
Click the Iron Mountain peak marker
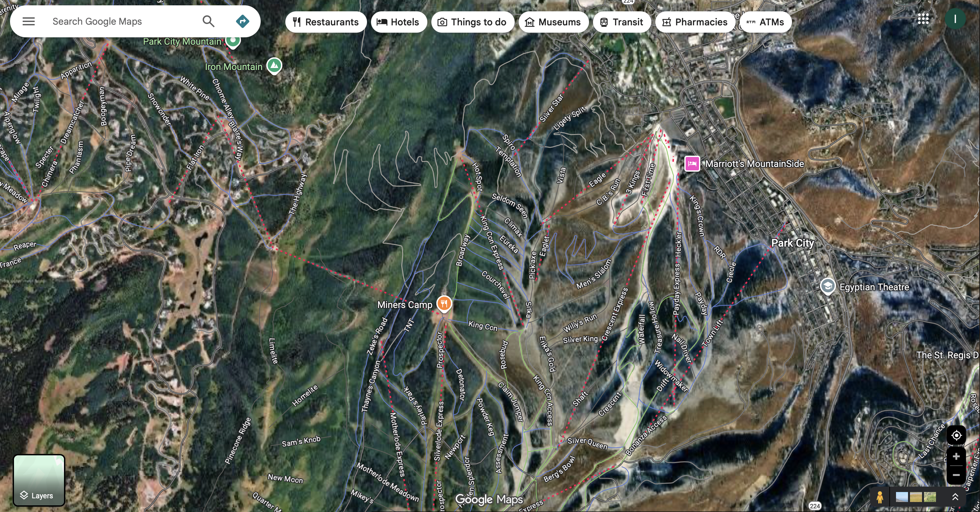click(274, 65)
